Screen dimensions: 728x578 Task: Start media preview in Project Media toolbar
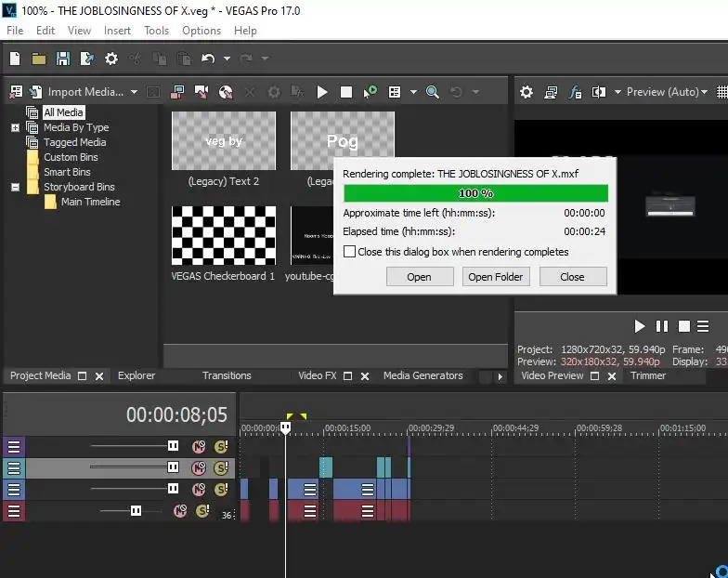(322, 91)
